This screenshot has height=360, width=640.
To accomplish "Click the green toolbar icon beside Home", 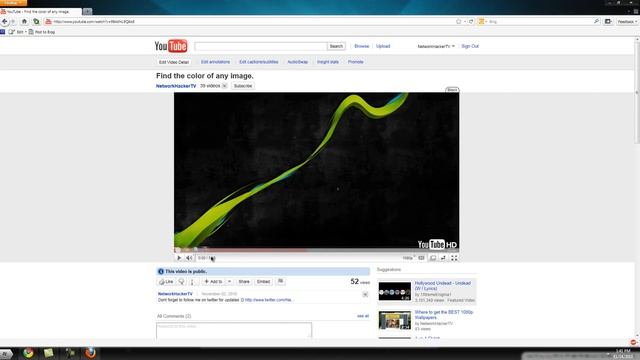I will [x=36, y=21].
